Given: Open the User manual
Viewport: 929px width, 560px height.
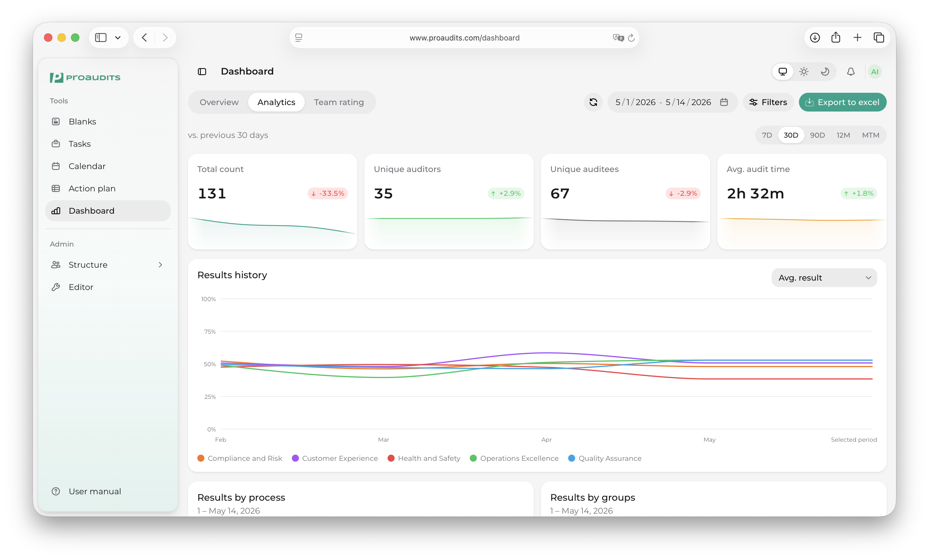Looking at the screenshot, I should click(x=108, y=491).
